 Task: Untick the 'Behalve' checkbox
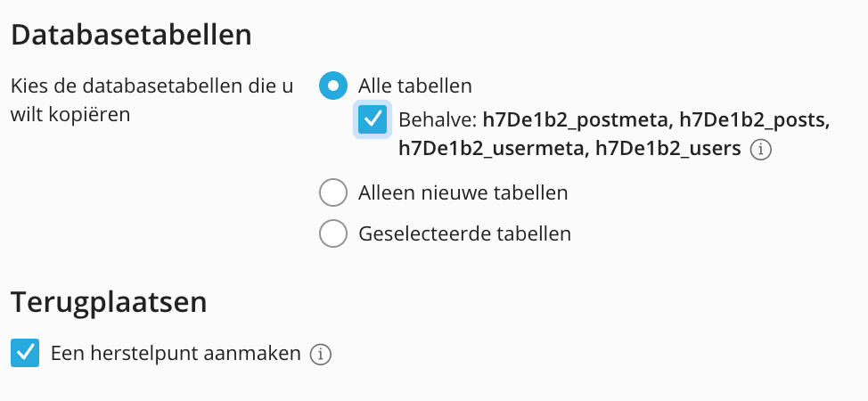[x=372, y=119]
